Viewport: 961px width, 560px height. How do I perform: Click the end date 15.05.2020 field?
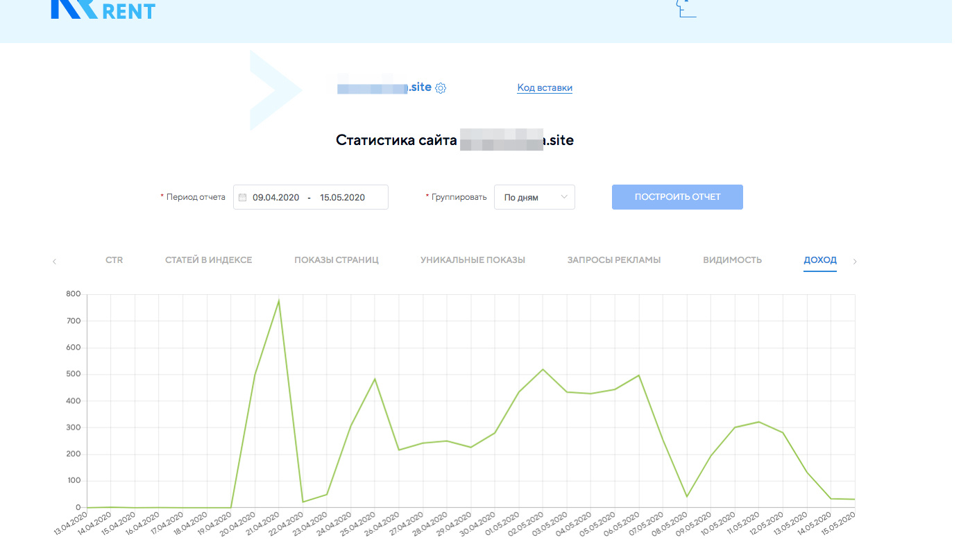tap(342, 197)
